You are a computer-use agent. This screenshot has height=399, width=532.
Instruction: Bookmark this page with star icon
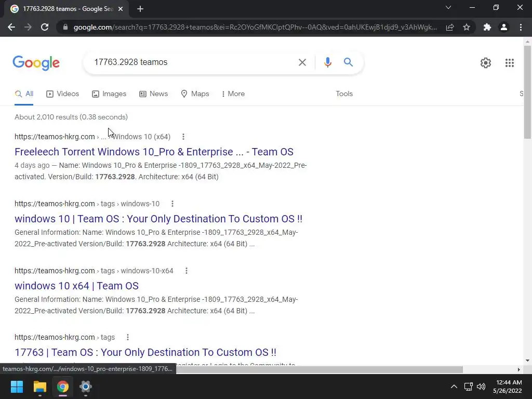point(467,27)
